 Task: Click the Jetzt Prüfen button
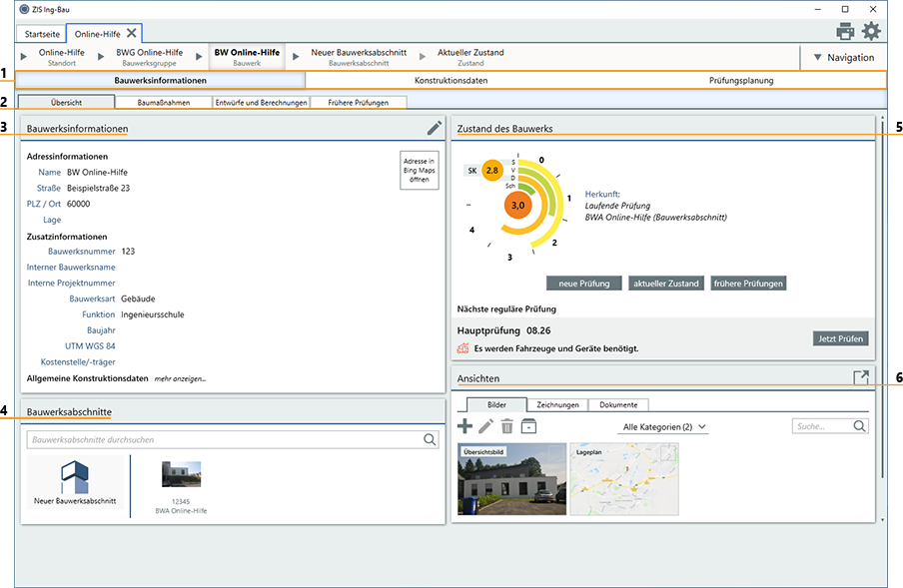coord(840,338)
